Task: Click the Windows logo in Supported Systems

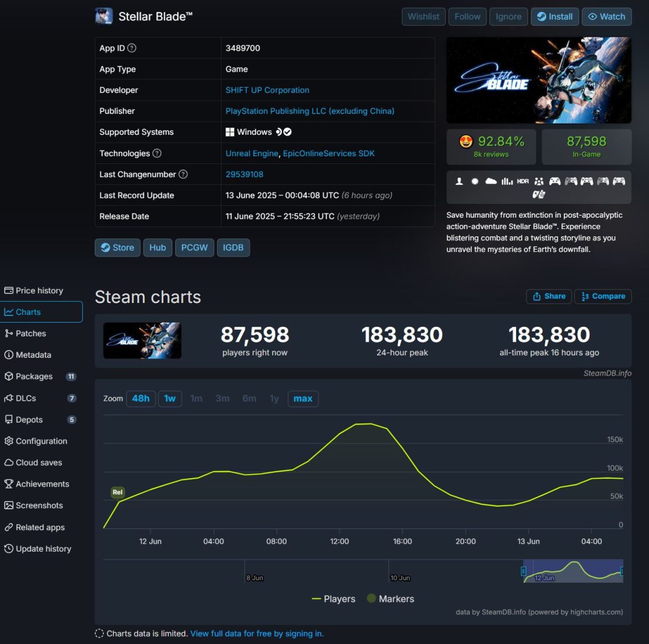Action: [x=229, y=132]
